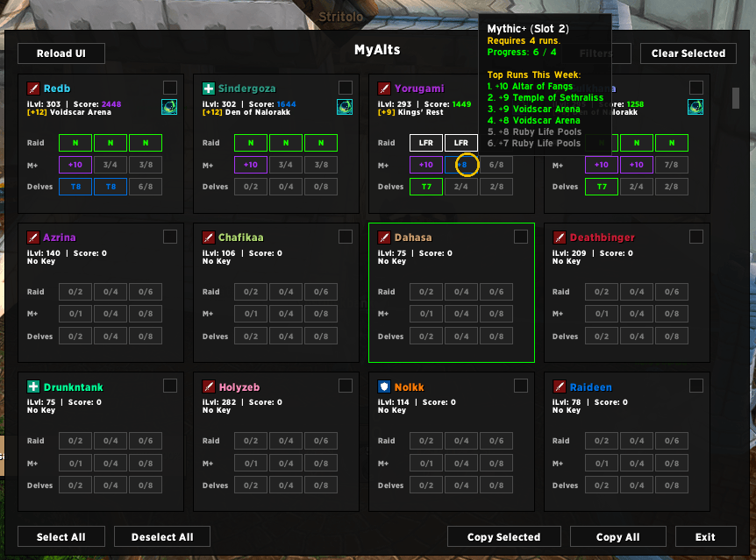This screenshot has height=560, width=756.
Task: Click Redb's first Delves T8 slot
Action: click(x=75, y=187)
